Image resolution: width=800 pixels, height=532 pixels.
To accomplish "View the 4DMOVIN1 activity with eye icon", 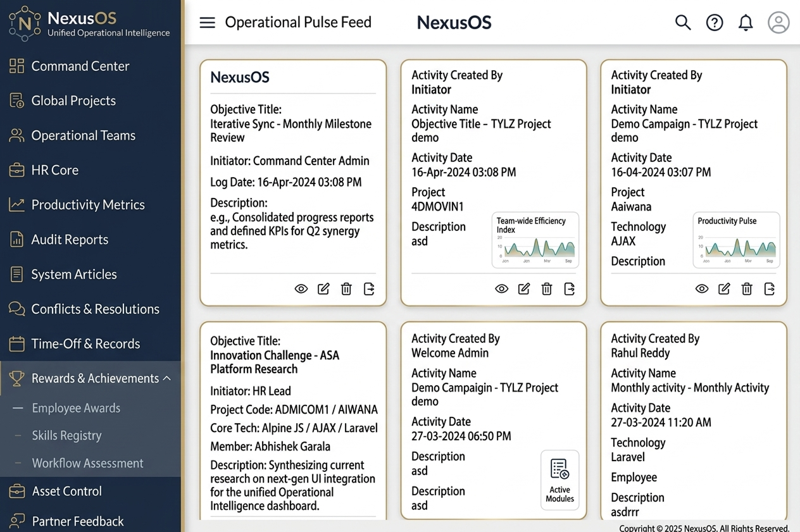I will (501, 289).
